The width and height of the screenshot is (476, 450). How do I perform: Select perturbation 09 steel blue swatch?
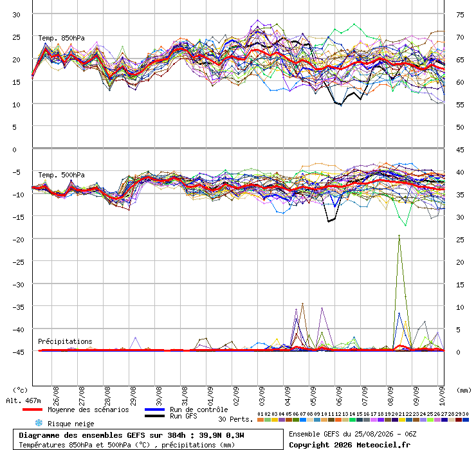tap(317, 420)
